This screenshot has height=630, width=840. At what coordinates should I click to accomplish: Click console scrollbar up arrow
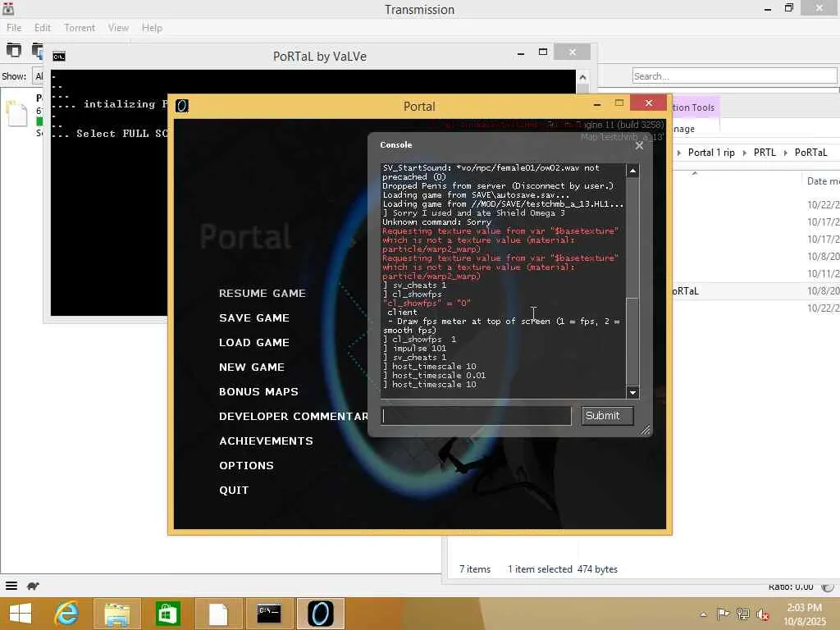pos(632,171)
